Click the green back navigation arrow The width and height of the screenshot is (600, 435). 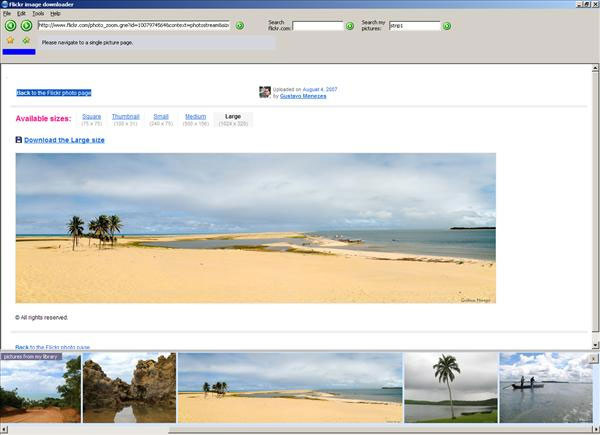[11, 26]
